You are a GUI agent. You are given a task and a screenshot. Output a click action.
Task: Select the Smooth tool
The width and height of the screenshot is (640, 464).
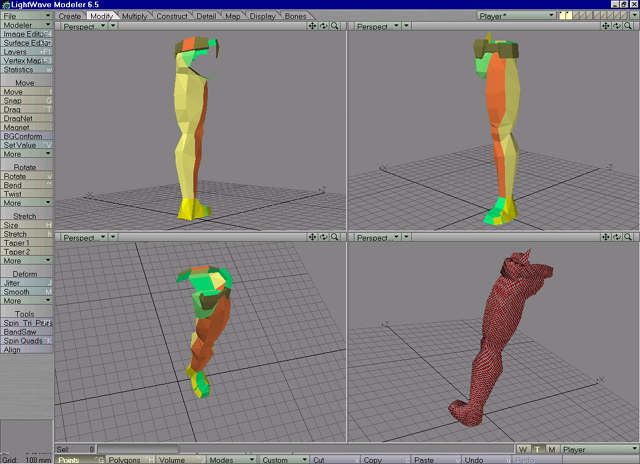pyautogui.click(x=27, y=291)
